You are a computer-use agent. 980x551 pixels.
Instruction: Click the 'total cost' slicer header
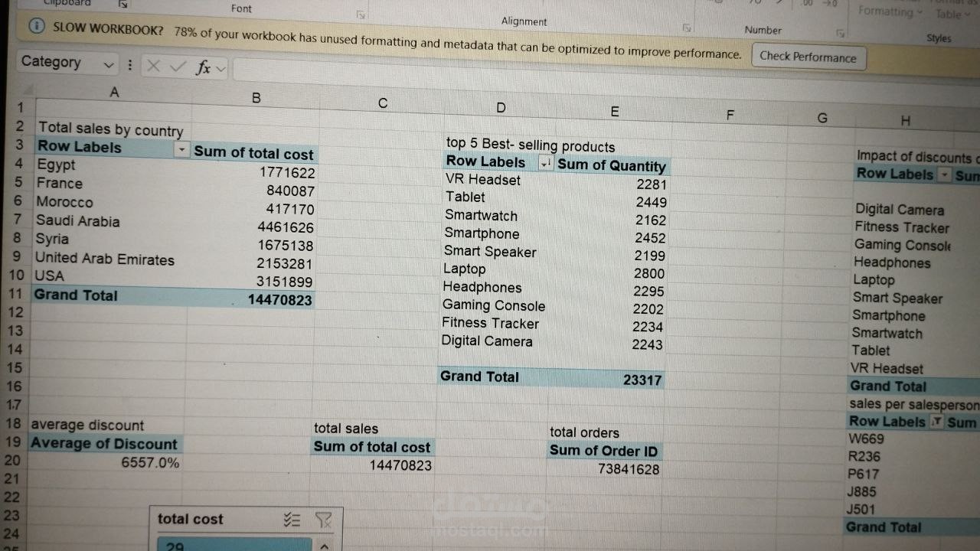pyautogui.click(x=190, y=519)
